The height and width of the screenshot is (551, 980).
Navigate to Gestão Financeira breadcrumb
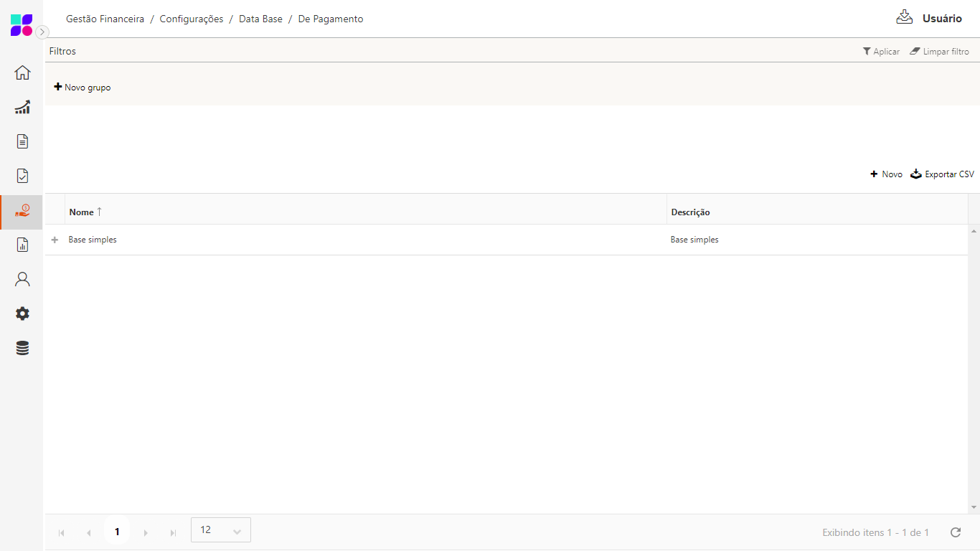coord(105,19)
